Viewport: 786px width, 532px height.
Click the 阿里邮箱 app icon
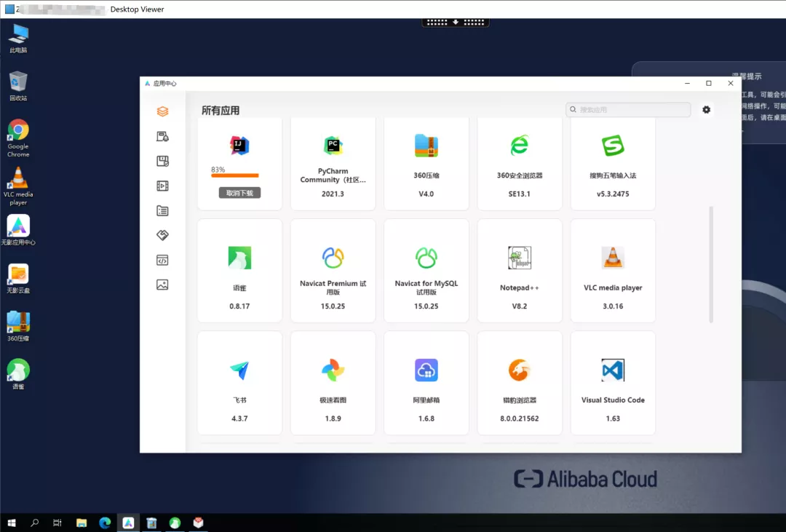(x=426, y=370)
